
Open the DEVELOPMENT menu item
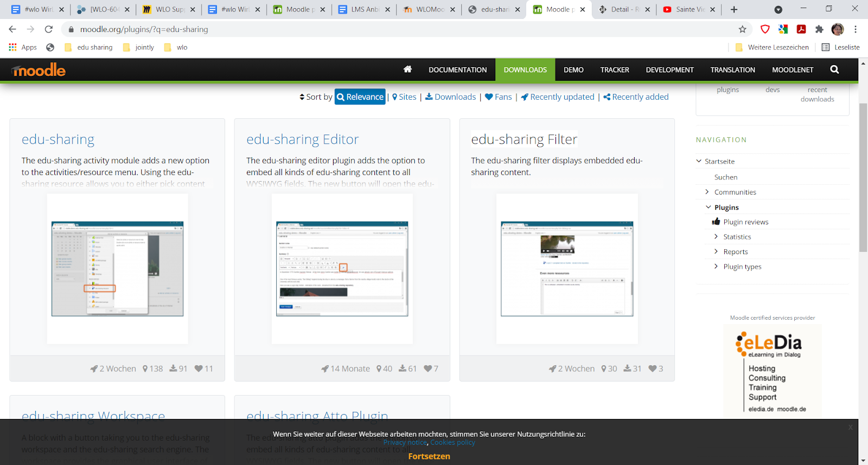tap(669, 70)
